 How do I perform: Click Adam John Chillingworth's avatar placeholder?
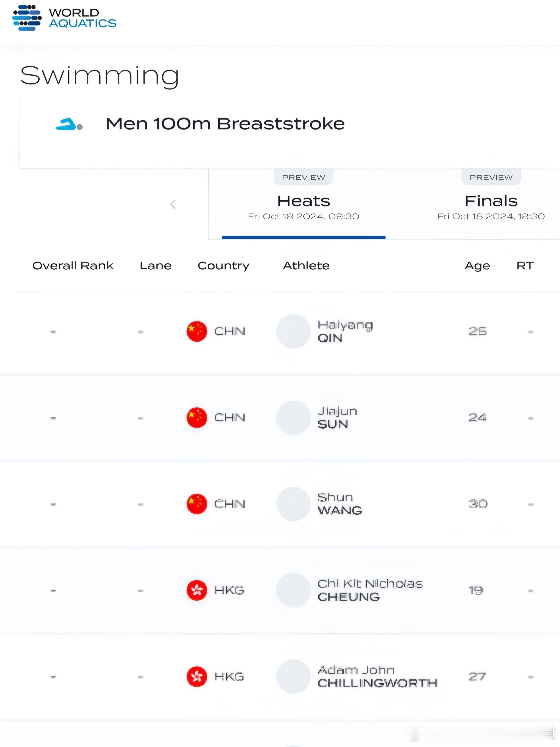pos(293,676)
